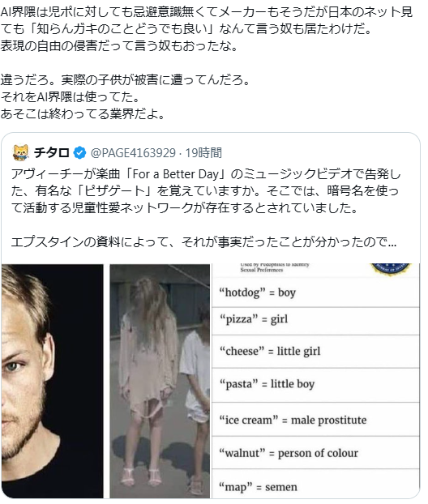Viewport: 428px width, 504px height.
Task: Click the line 表現の自由の侵害だって言う奴もおったな
Action: tap(119, 46)
